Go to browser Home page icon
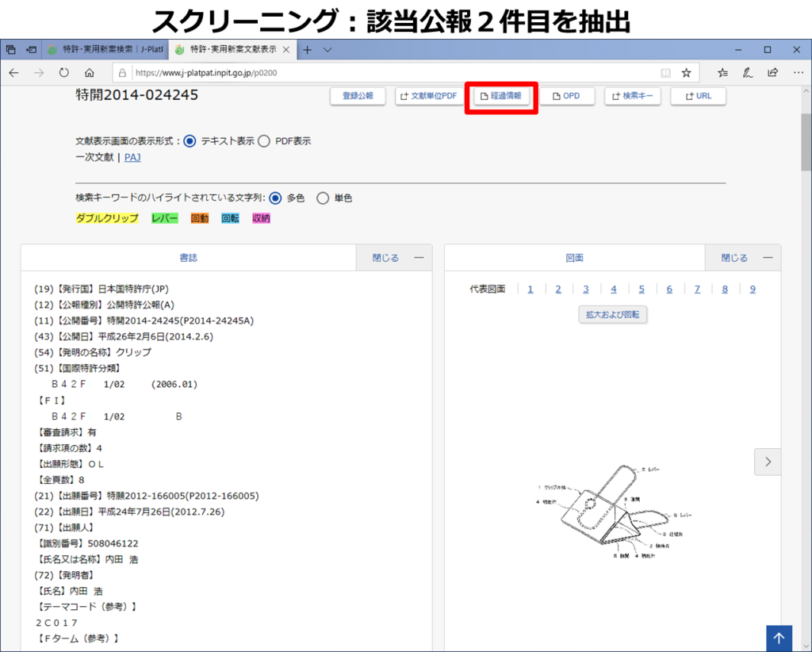The height and width of the screenshot is (652, 812). pos(90,72)
